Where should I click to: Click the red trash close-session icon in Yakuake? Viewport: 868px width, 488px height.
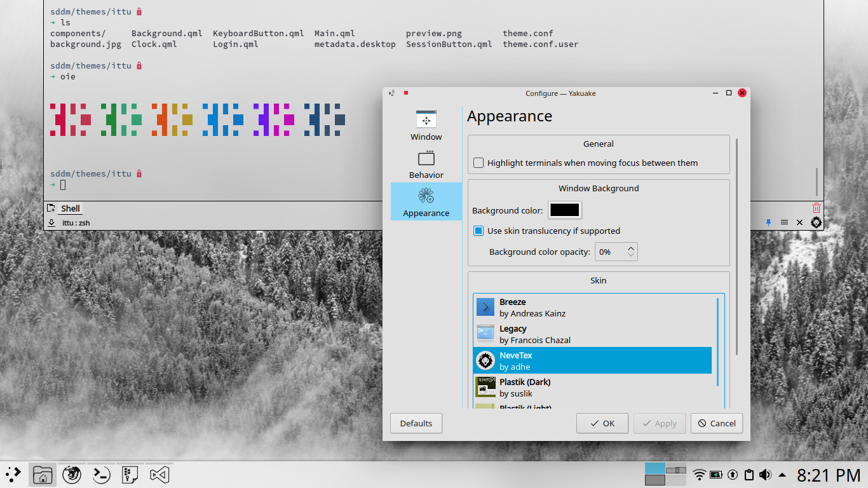click(x=817, y=208)
